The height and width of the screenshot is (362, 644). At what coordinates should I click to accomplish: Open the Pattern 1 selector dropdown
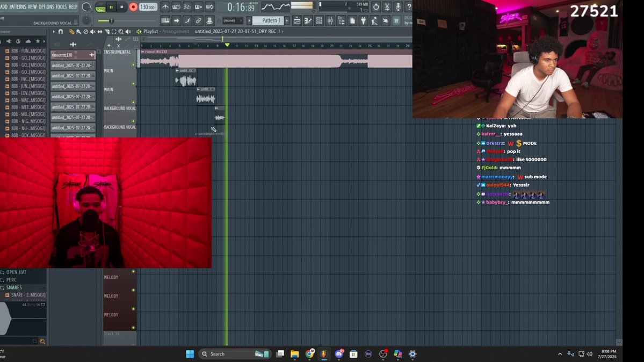click(x=269, y=20)
